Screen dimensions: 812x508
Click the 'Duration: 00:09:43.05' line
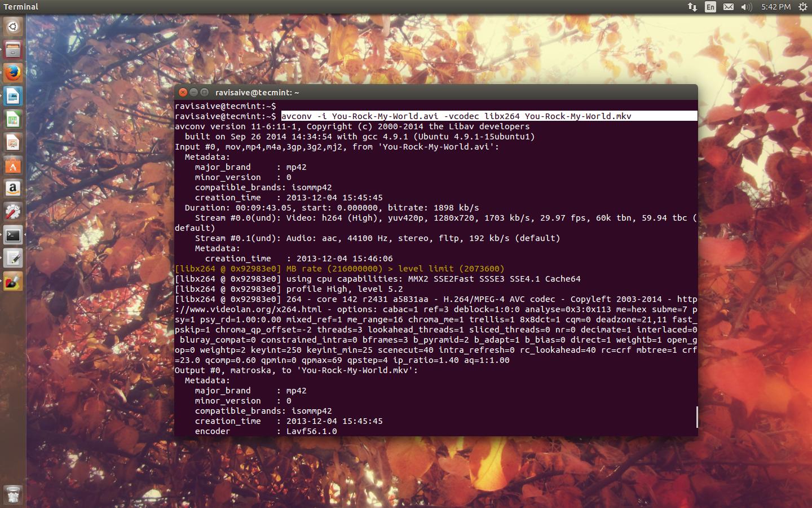tap(332, 208)
